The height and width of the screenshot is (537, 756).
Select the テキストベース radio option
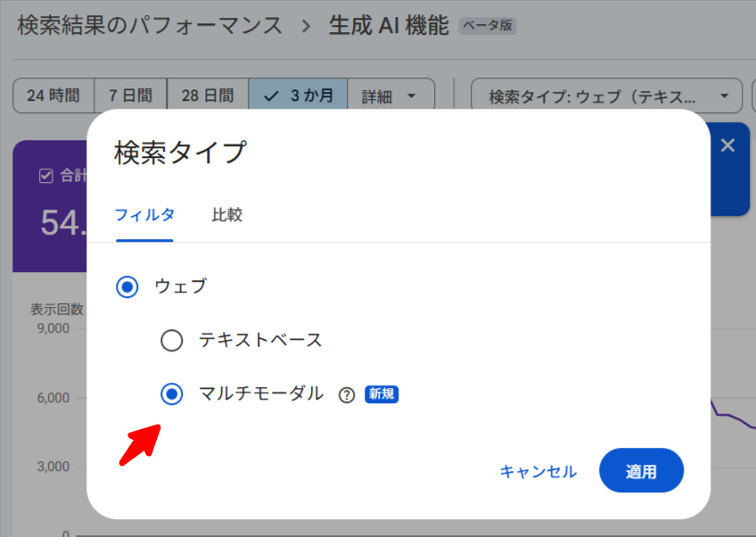[x=172, y=340]
